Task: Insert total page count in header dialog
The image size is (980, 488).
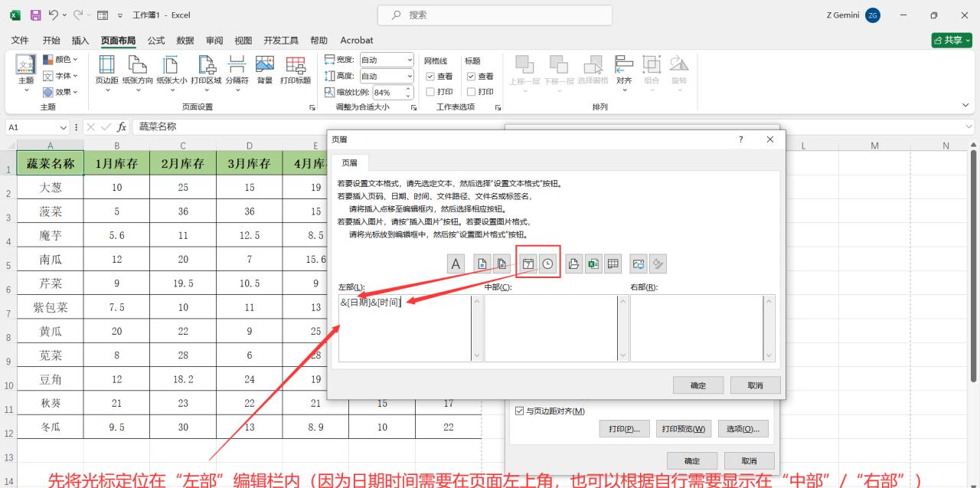Action: (501, 264)
